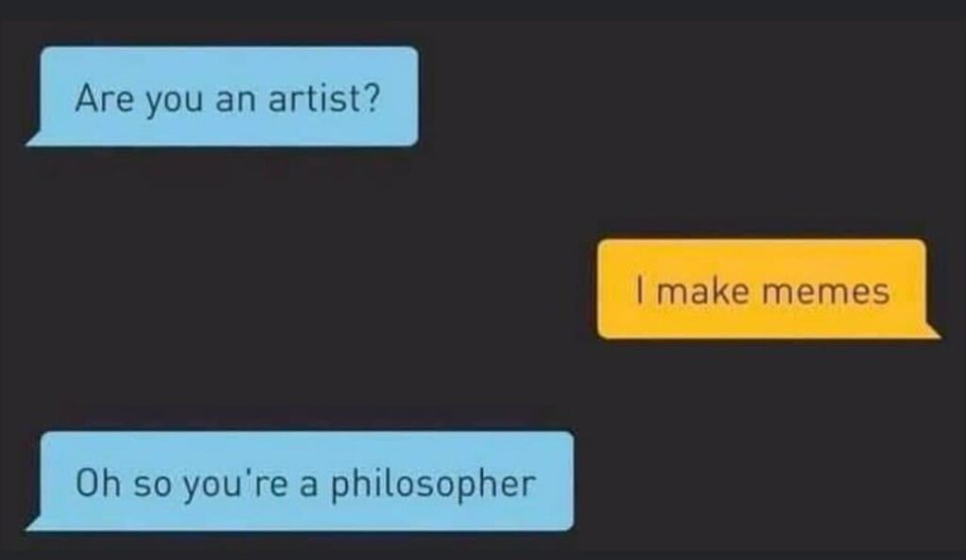Click the word "artist?" in first message
Viewport: 966px width, 560px height.
323,98
